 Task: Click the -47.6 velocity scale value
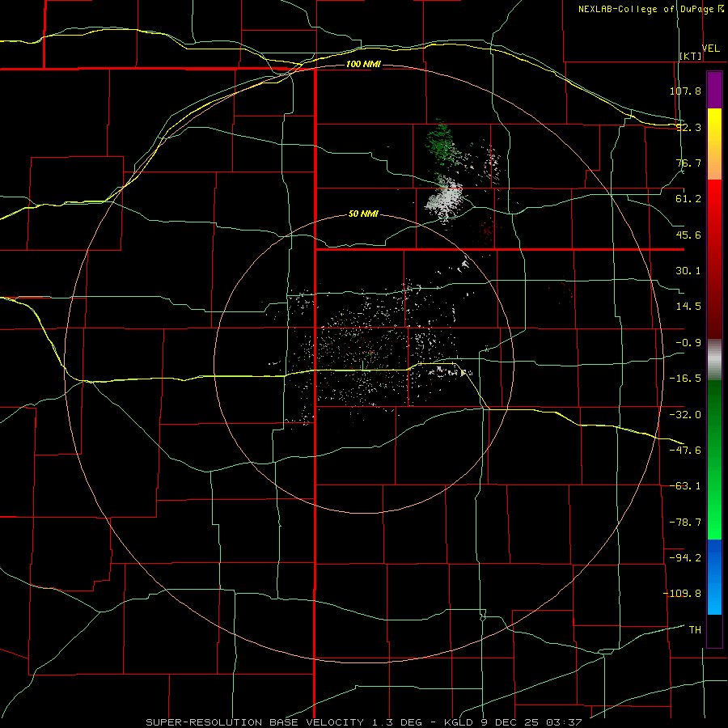coord(685,451)
